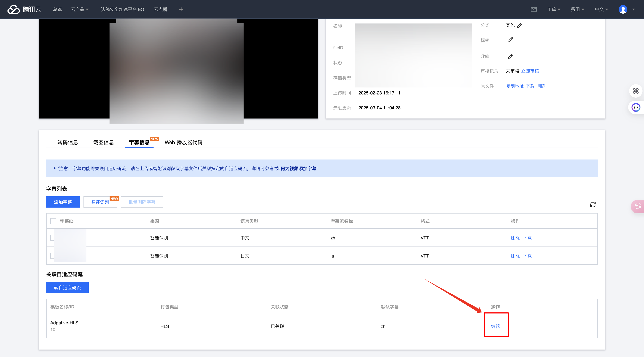Click the plus icon in top navigation
Viewport: 644px width, 357px height.
pos(181,9)
